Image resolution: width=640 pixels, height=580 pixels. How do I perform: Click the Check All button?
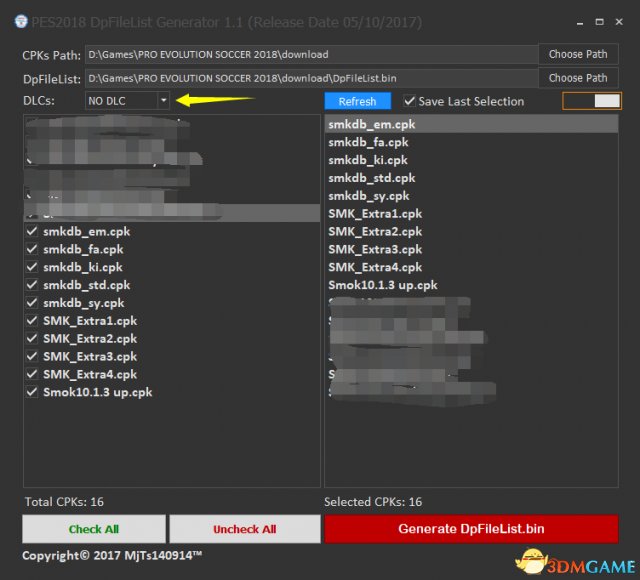click(x=94, y=529)
